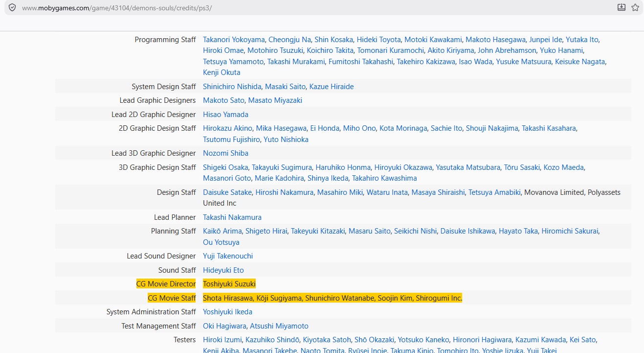Open Oki Hagiwara link
The height and width of the screenshot is (353, 644).
224,326
